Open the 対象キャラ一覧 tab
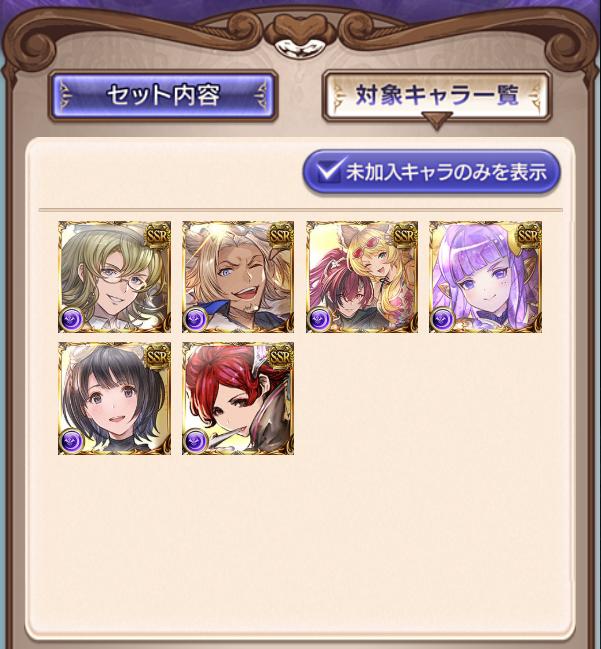 [437, 96]
